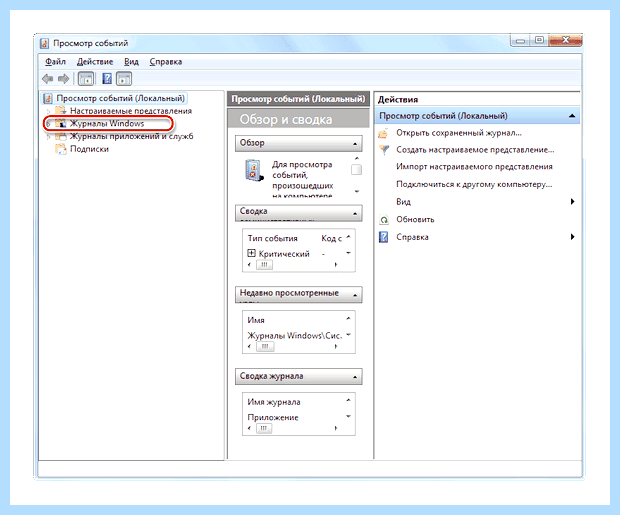620x515 pixels.
Task: Click the Код с column header
Action: tap(331, 239)
